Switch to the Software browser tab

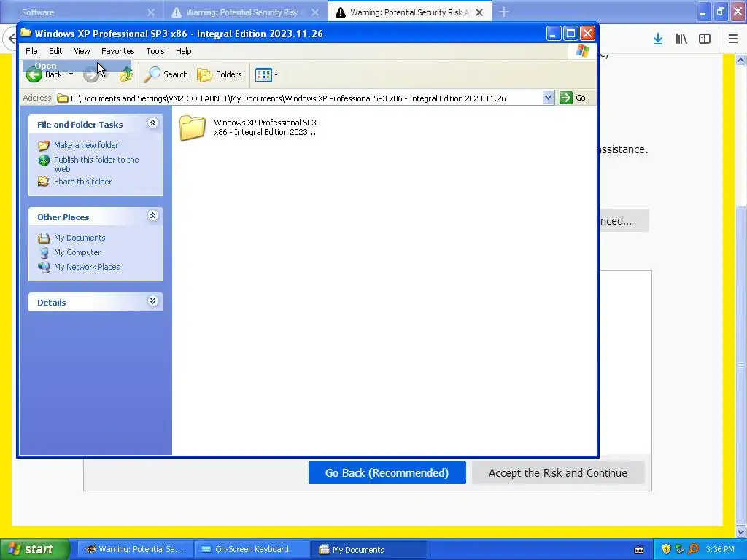(x=81, y=12)
